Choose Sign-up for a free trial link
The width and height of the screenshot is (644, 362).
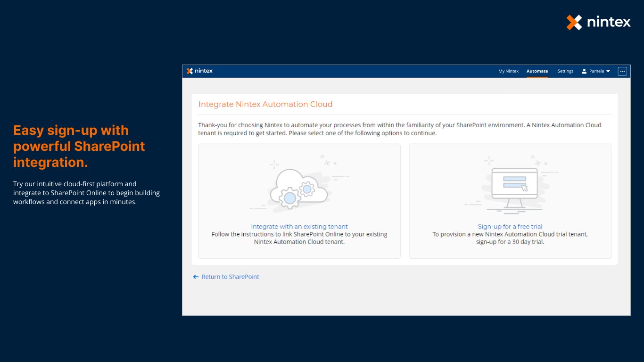[x=510, y=227]
